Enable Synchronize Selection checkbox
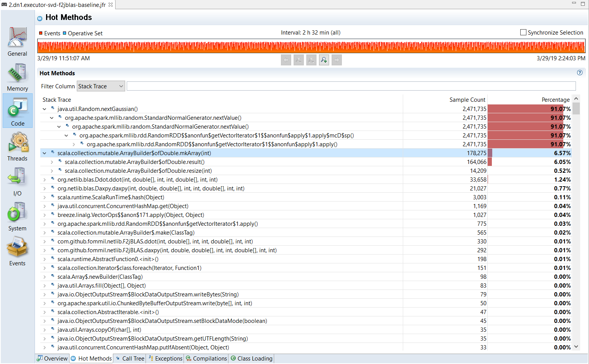The height and width of the screenshot is (364, 589). (523, 32)
